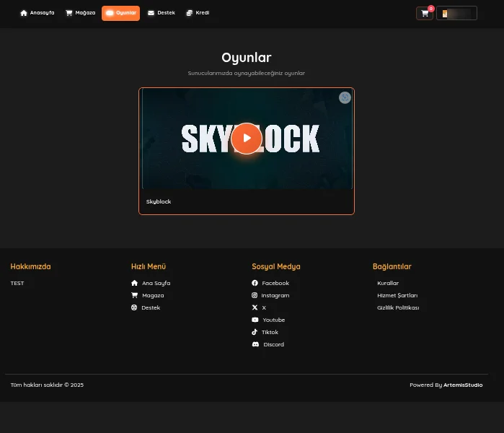Click the Tiktok logo icon in footer
This screenshot has height=433, width=504.
click(255, 332)
